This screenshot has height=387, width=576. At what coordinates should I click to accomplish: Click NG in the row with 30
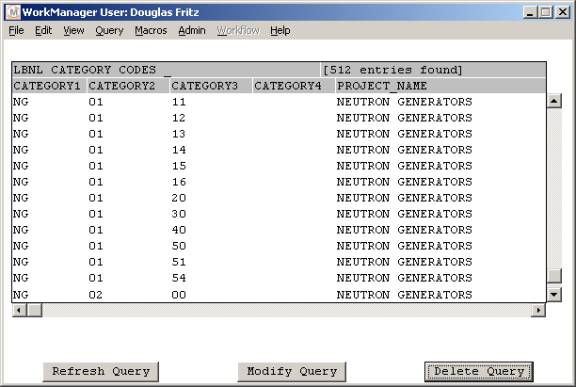tap(21, 214)
